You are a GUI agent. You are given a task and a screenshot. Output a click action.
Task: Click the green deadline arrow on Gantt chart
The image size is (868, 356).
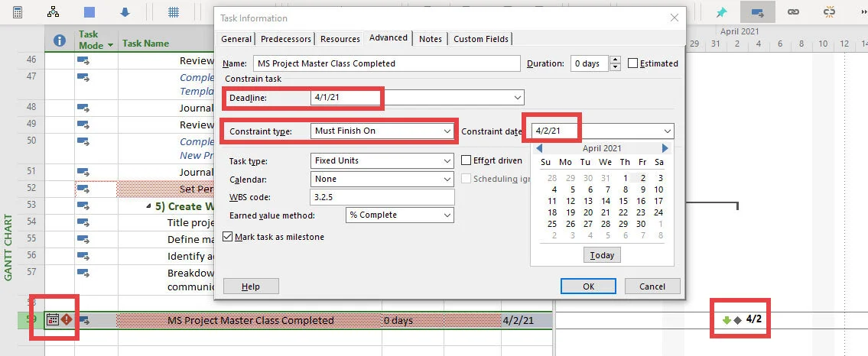727,320
